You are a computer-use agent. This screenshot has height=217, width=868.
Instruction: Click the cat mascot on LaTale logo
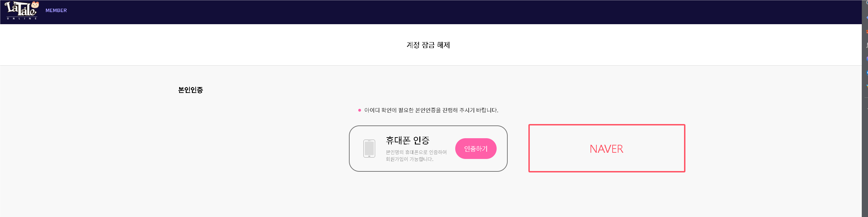[x=35, y=4]
